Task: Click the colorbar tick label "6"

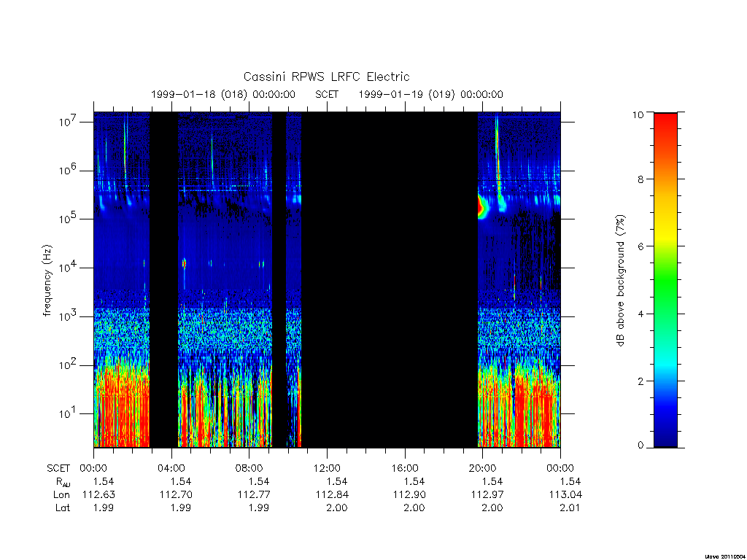Action: pos(640,246)
